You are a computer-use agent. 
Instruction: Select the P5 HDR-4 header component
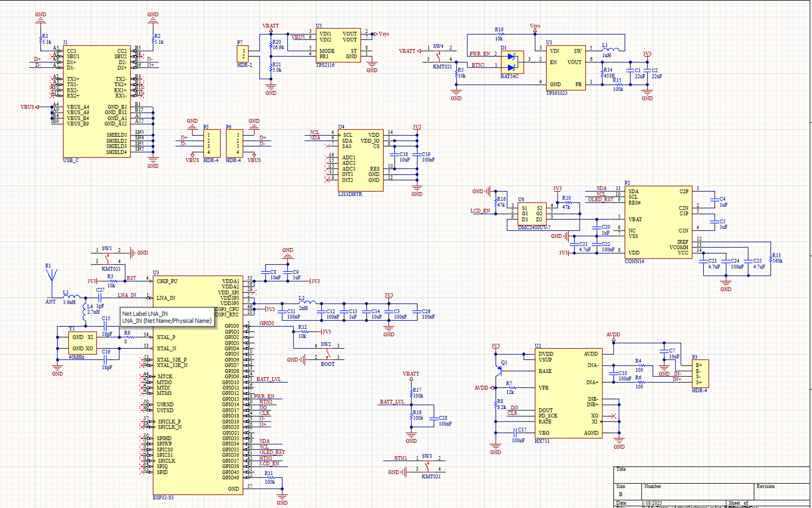(212, 143)
